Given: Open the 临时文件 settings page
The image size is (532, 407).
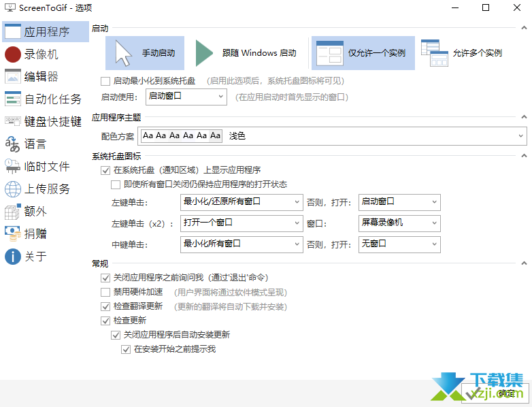Looking at the screenshot, I should click(x=46, y=166).
